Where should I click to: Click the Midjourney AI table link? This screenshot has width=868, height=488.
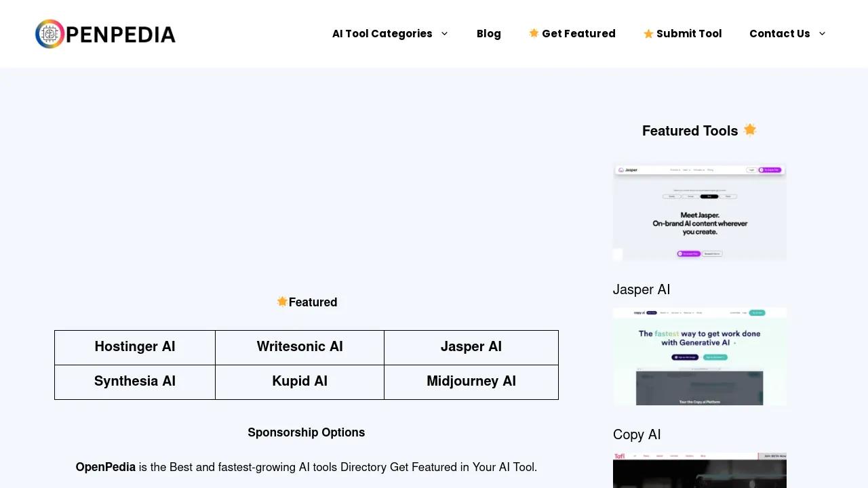pyautogui.click(x=471, y=382)
